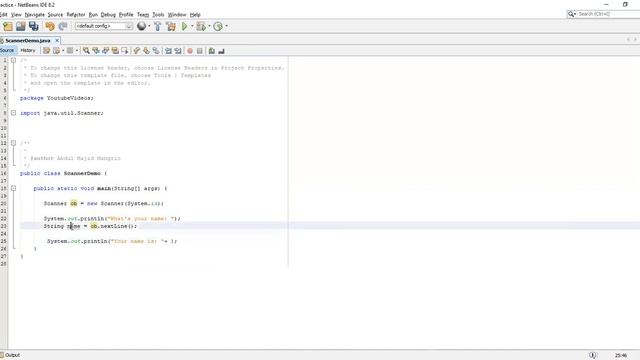Click the Last Edit icon in editor toolbar
The height and width of the screenshot is (360, 640).
(47, 51)
